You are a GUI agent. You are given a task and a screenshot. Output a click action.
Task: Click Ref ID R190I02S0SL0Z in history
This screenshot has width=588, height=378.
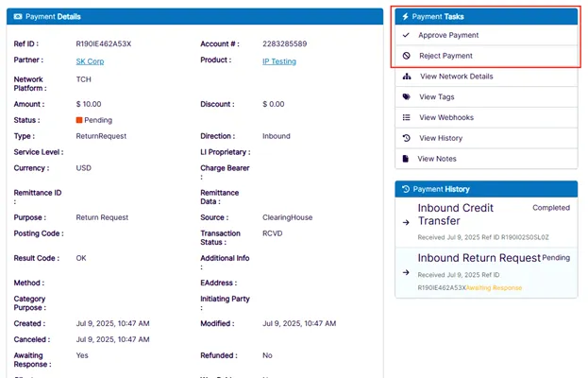pos(525,237)
